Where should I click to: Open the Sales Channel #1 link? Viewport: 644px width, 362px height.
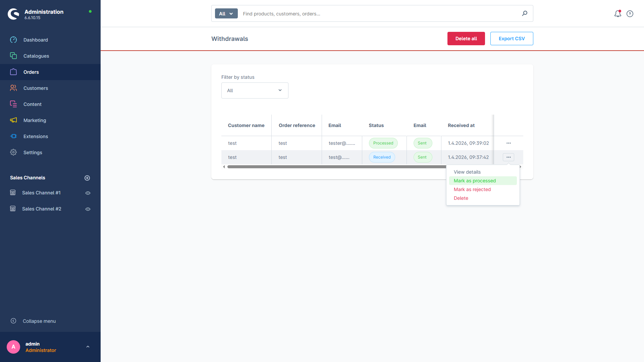coord(41,193)
